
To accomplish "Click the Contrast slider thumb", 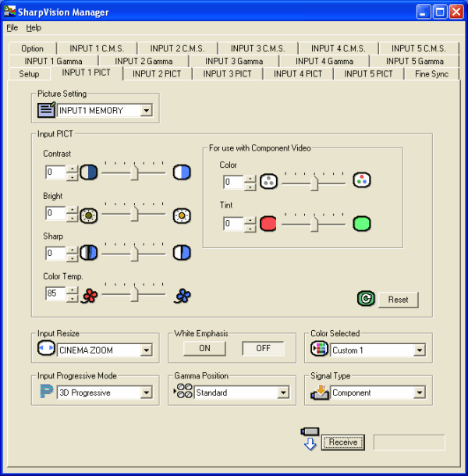I will [134, 172].
